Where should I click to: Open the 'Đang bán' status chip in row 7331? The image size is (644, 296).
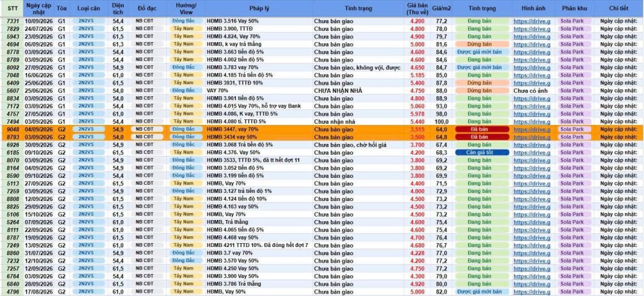tap(482, 21)
